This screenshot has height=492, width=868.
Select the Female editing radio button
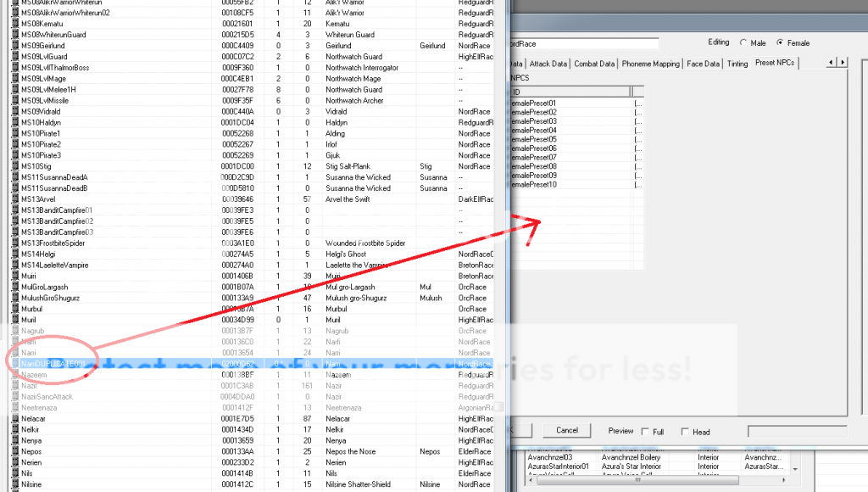click(781, 42)
